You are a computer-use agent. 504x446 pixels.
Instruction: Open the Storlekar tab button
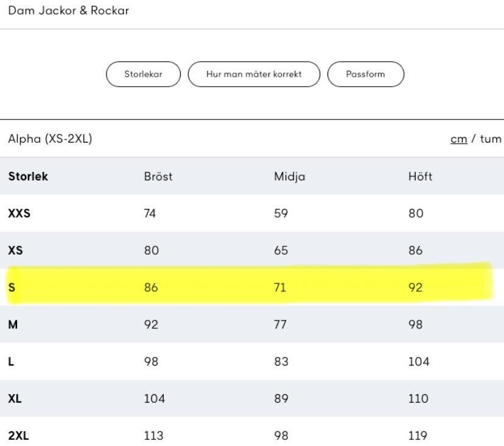pos(143,74)
